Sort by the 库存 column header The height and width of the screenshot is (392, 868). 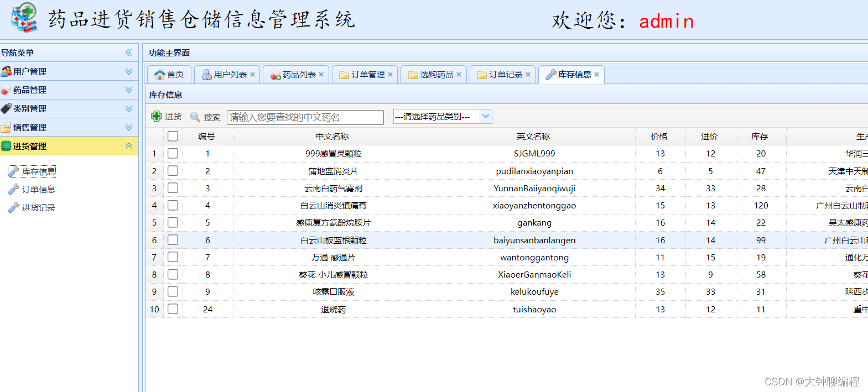tap(760, 137)
